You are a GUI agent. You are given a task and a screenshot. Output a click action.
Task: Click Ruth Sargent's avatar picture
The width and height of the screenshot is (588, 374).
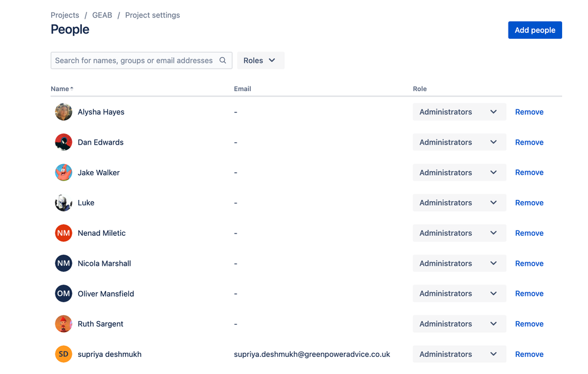point(63,323)
